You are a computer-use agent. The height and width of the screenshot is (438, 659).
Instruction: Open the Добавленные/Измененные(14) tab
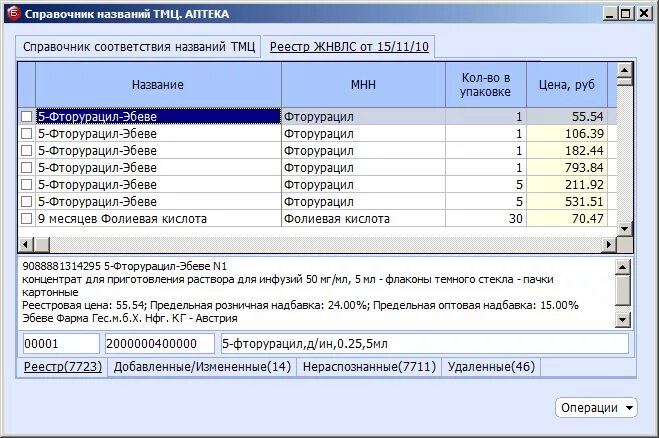(x=202, y=367)
